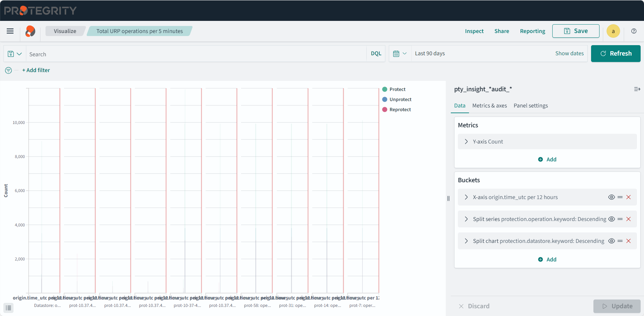Remove the X-axis origin.time_utc bucket

pos(628,197)
